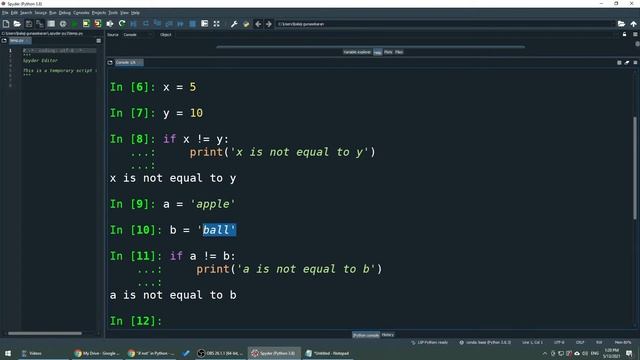Open Preferences with the wrench icon
Image resolution: width=640 pixels, height=360 pixels.
[x=234, y=24]
